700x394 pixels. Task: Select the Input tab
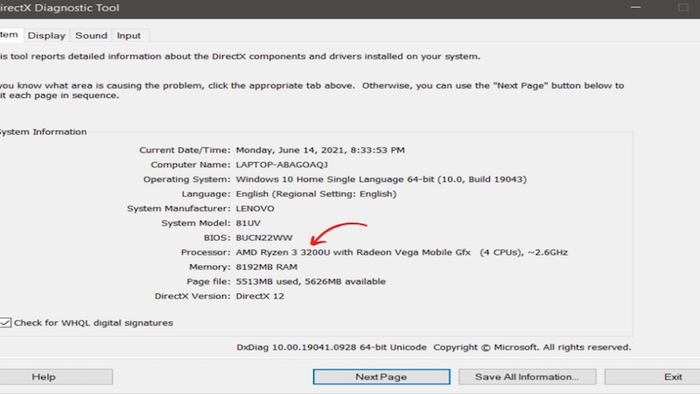[129, 36]
